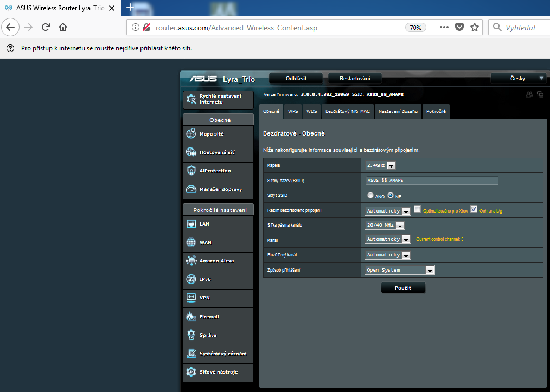The width and height of the screenshot is (550, 392).
Task: Open the WAN globe icon
Action: click(x=191, y=242)
